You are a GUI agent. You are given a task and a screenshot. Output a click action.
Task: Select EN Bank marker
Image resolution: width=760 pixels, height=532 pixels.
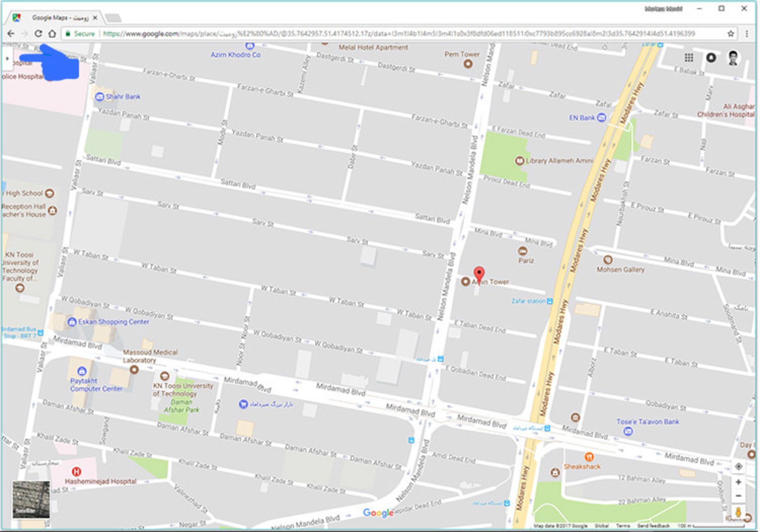coord(601,118)
